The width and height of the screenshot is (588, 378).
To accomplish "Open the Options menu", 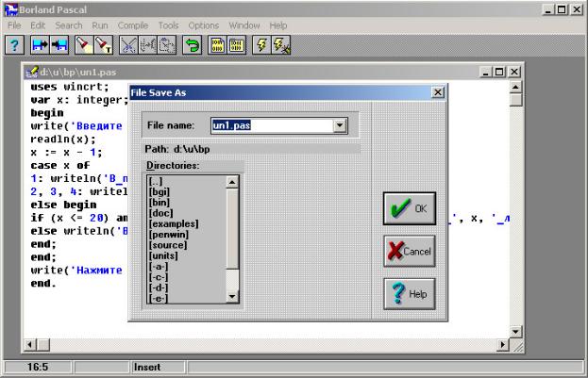I will coord(203,25).
